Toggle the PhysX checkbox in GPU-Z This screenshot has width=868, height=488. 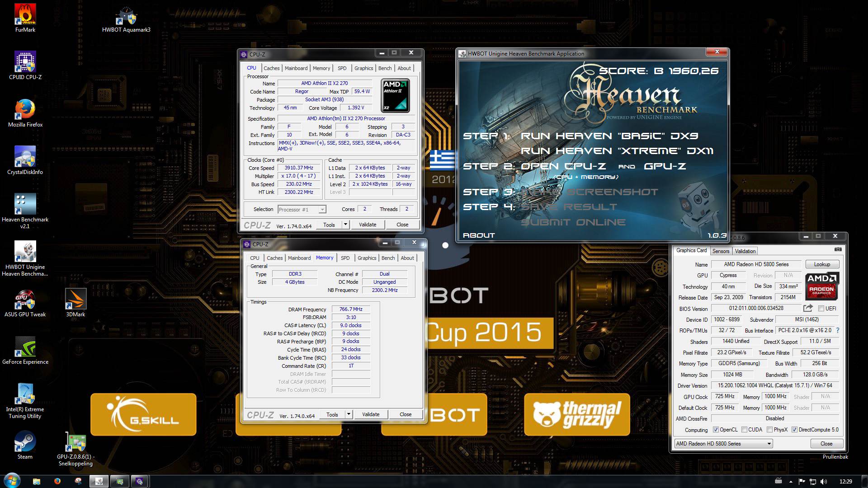[769, 430]
